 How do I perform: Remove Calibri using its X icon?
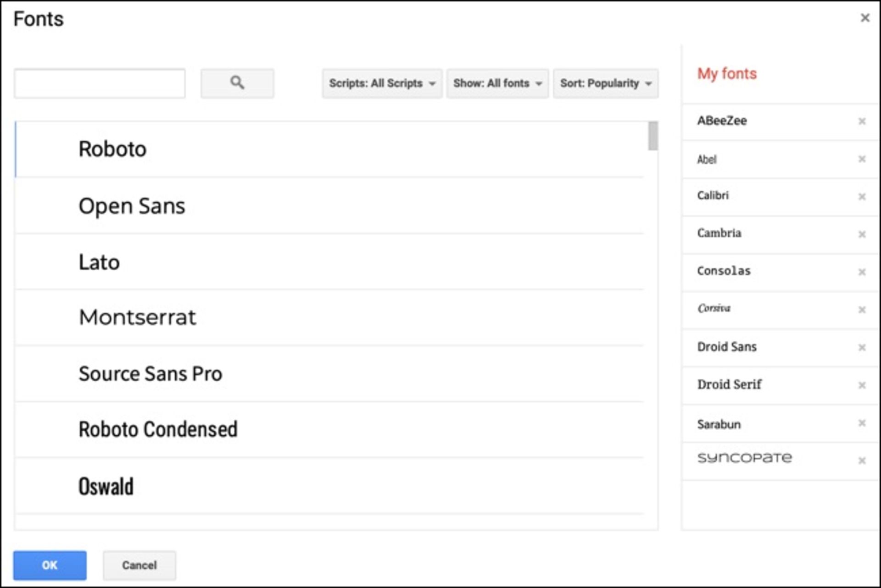point(862,197)
